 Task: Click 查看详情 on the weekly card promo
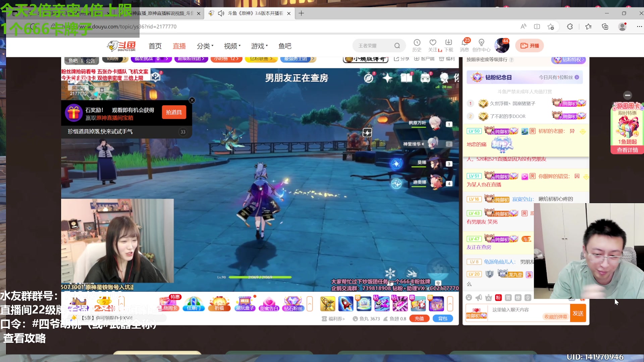(x=627, y=150)
